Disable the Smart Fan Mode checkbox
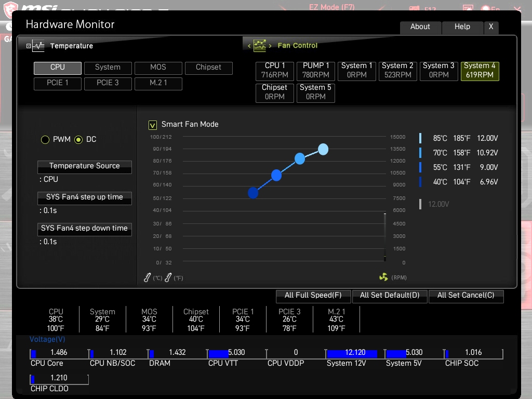Screen dimensions: 532x399 pos(153,125)
